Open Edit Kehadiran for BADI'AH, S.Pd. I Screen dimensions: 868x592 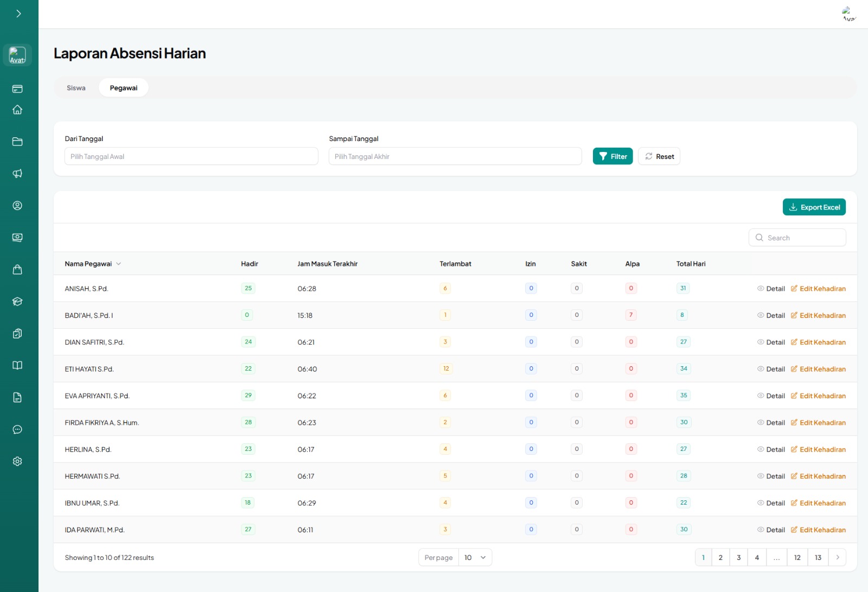pyautogui.click(x=818, y=315)
